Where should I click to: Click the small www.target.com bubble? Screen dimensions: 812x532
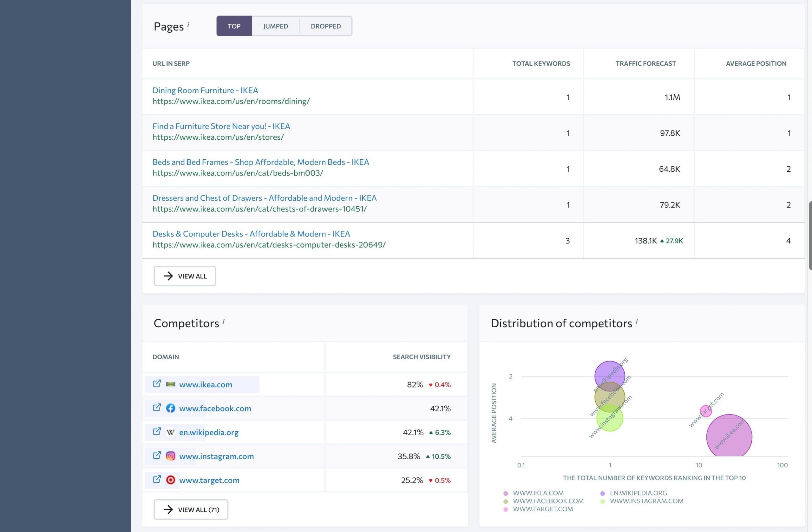pos(706,411)
